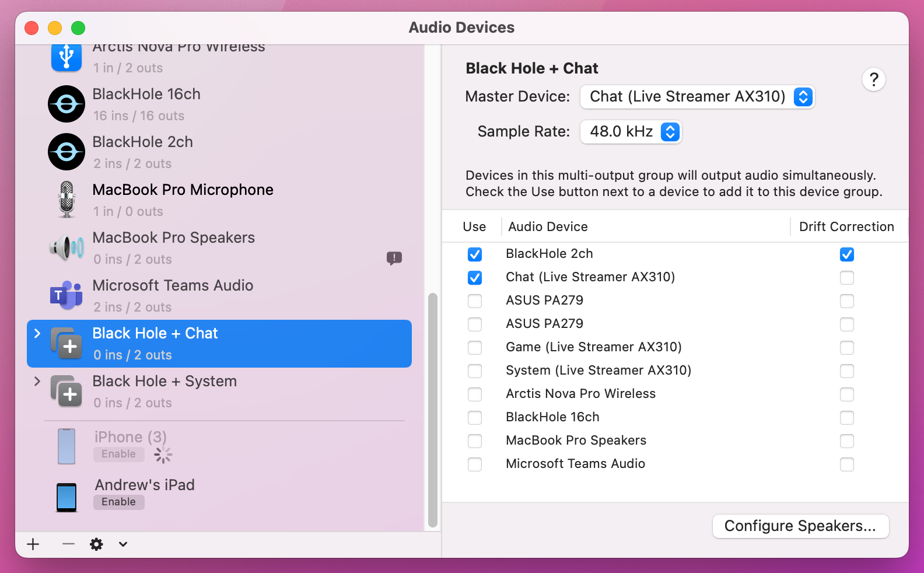Click the Arctis Nova Pro Wireless row label
This screenshot has height=573, width=924.
pyautogui.click(x=580, y=394)
